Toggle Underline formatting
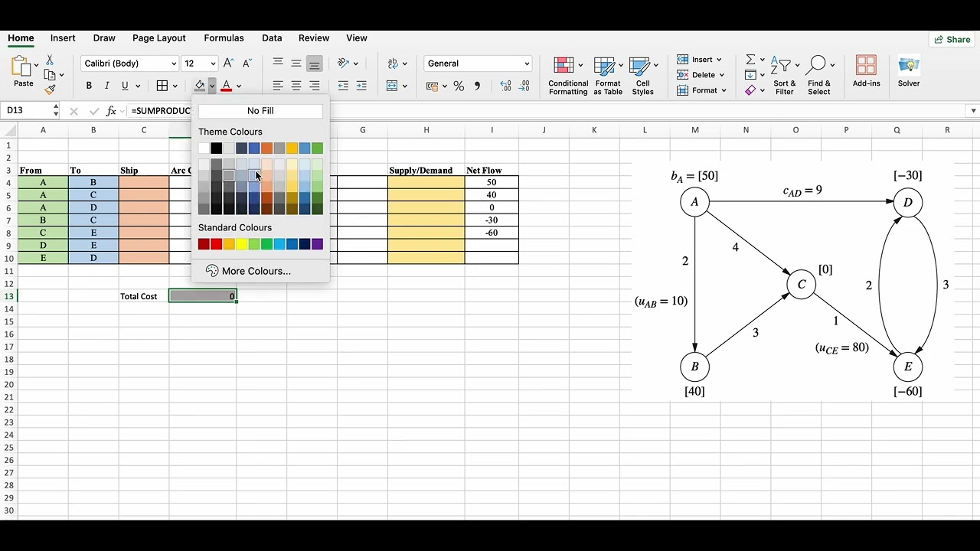Image resolution: width=980 pixels, height=551 pixels. tap(125, 86)
